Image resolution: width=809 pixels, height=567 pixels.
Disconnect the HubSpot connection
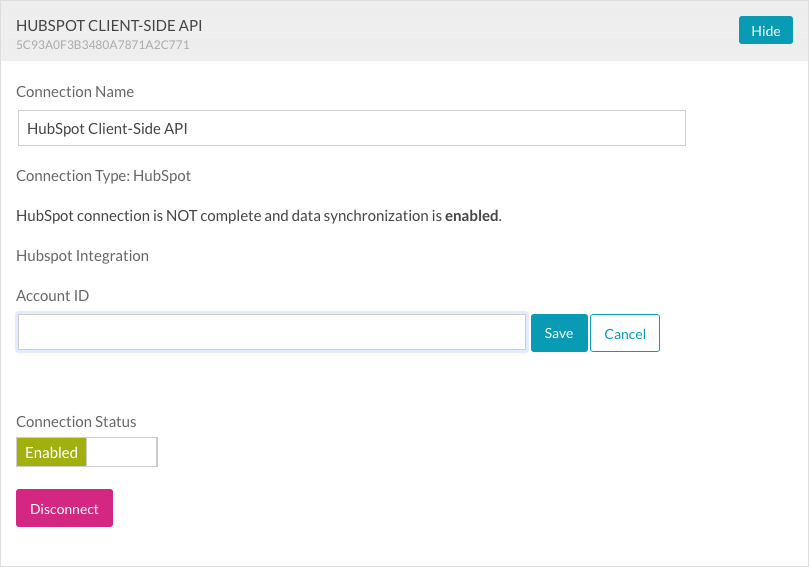pos(64,509)
